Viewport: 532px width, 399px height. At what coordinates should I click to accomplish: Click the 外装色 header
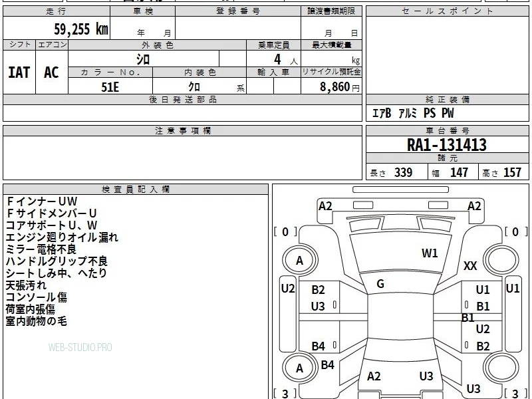click(158, 45)
